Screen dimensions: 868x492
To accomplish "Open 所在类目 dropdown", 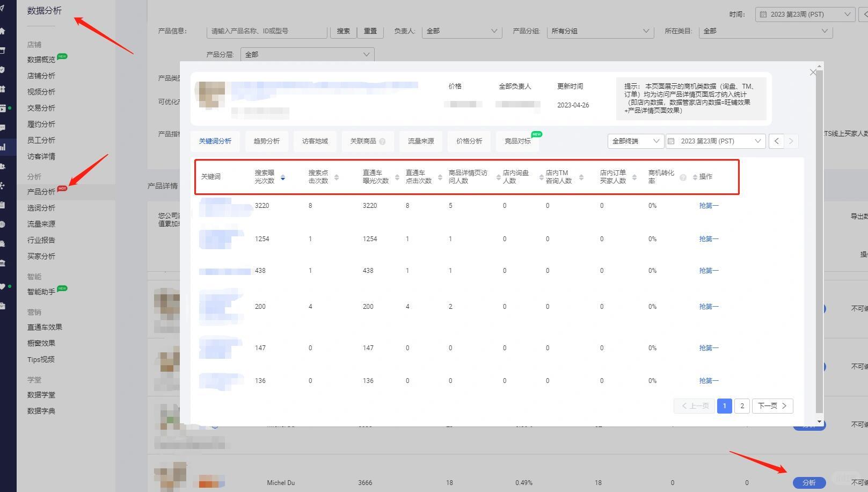I will [x=766, y=31].
